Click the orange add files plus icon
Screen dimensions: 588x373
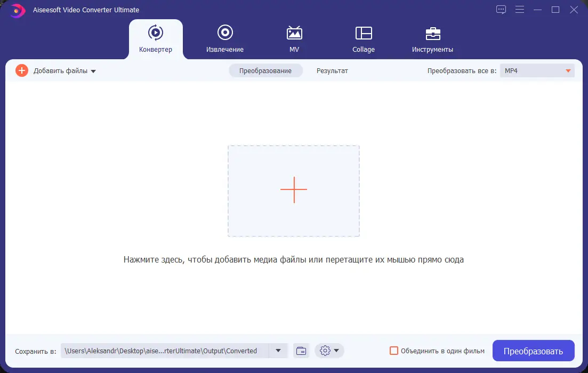pos(21,70)
